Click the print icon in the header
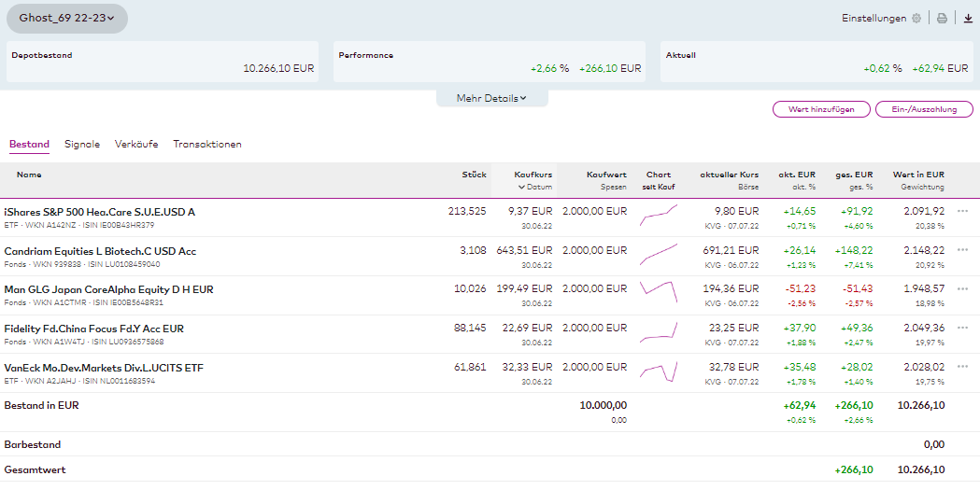980x490 pixels. (942, 19)
